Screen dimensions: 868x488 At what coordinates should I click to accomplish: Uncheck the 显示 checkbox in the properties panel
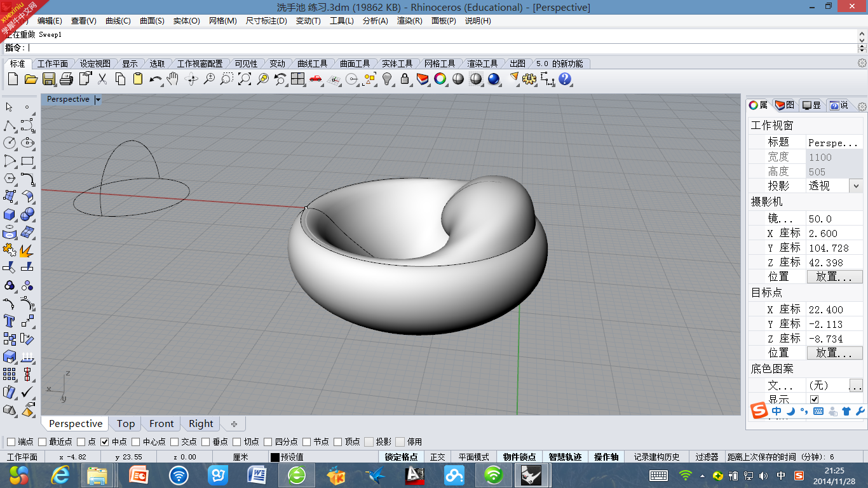pos(815,400)
